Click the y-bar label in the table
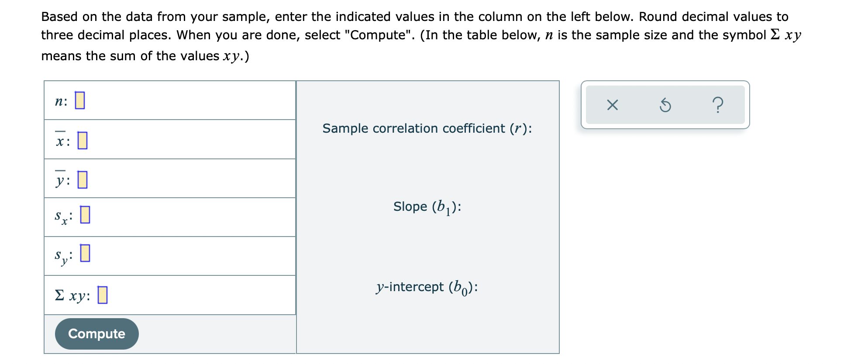The height and width of the screenshot is (364, 868). pyautogui.click(x=60, y=179)
